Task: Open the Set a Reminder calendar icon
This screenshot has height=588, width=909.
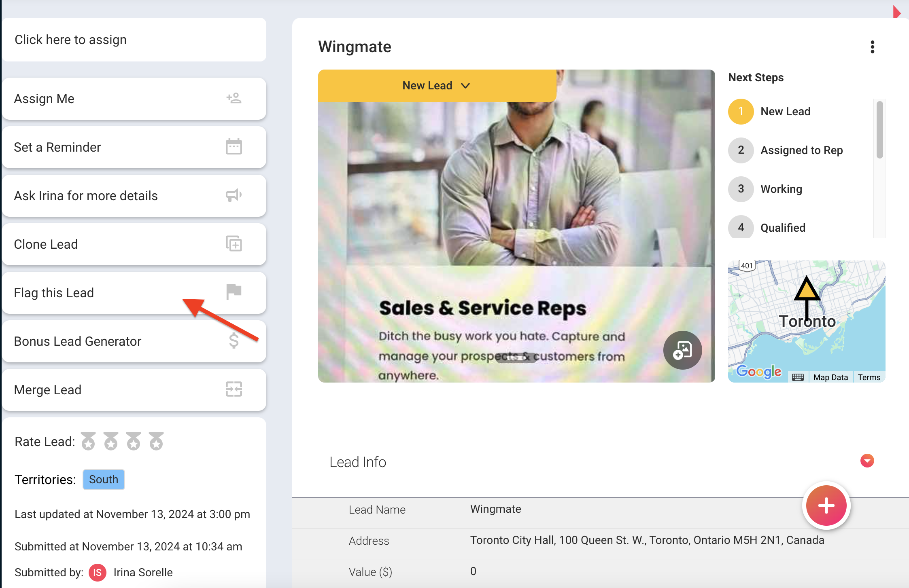Action: click(x=234, y=147)
